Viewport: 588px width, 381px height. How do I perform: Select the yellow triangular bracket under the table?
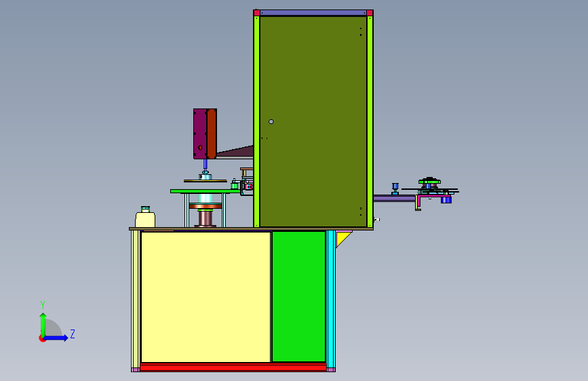(x=342, y=239)
